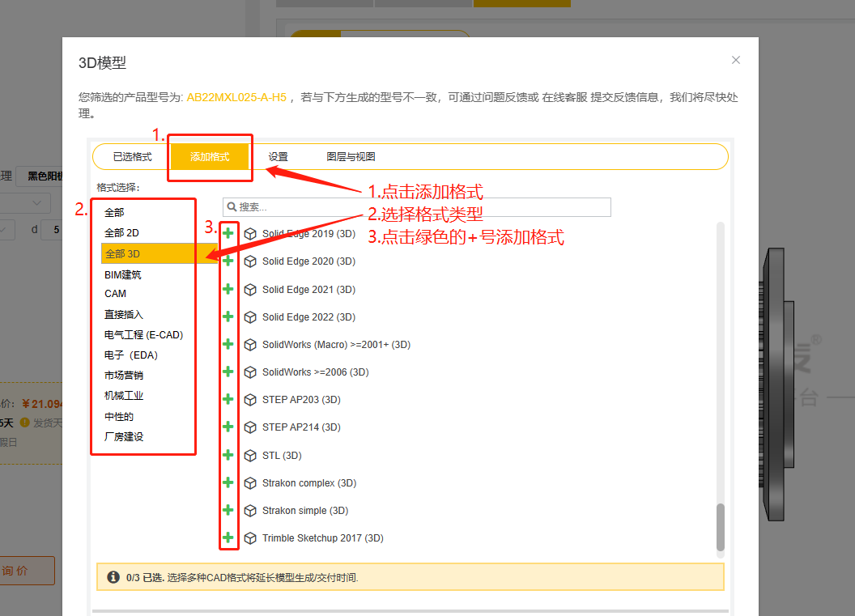855x616 pixels.
Task: Toggle STEP AP214 format selection
Action: 228,427
